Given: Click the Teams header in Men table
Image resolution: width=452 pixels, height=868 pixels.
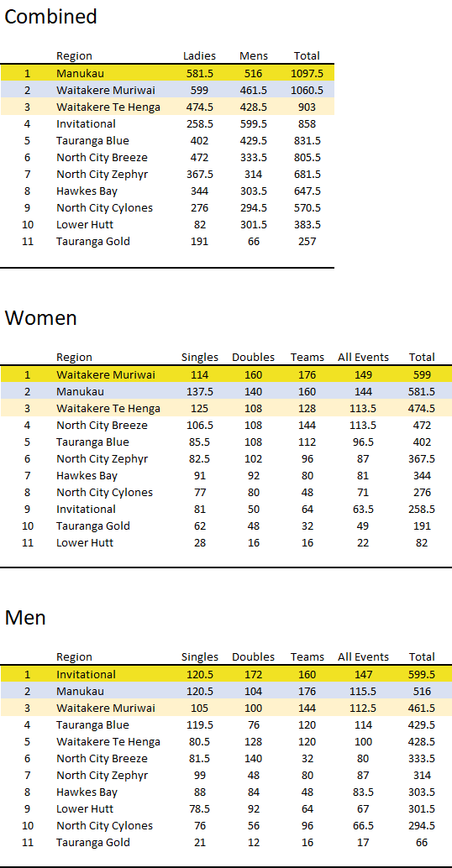Looking at the screenshot, I should 307,657.
